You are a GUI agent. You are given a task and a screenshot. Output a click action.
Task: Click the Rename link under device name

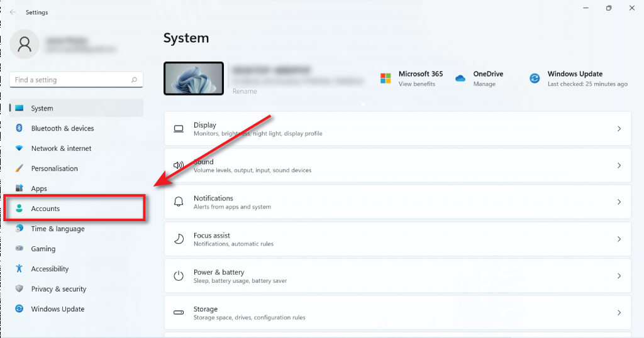pyautogui.click(x=245, y=91)
